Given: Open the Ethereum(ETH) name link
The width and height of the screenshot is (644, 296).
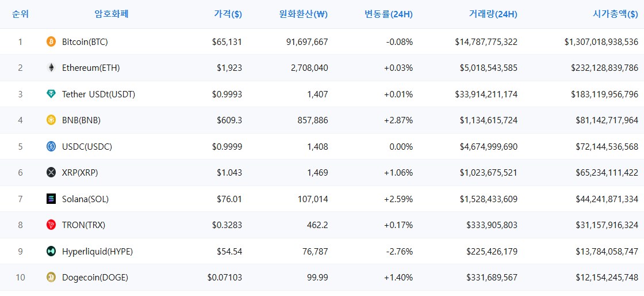Looking at the screenshot, I should (x=91, y=68).
